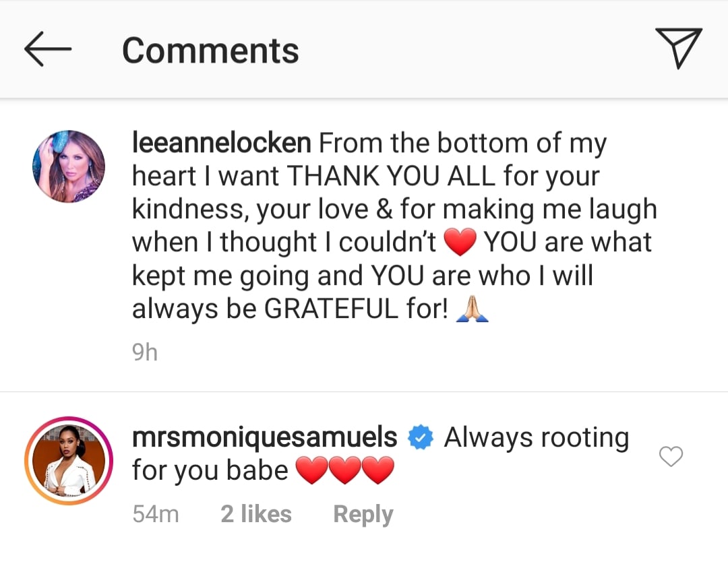Viewport: 728px width, 568px height.
Task: Tap the 54m timestamp under the comment
Action: [154, 513]
